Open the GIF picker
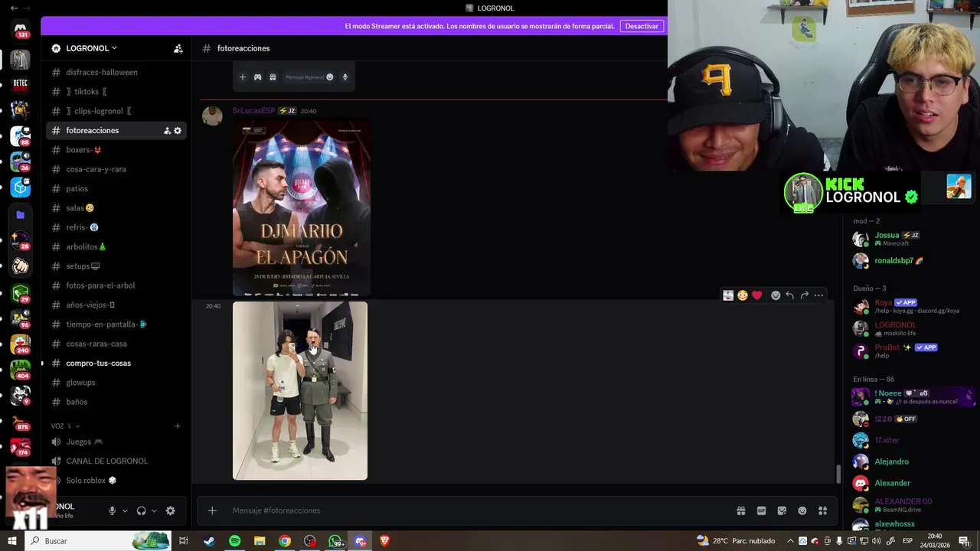 (762, 510)
